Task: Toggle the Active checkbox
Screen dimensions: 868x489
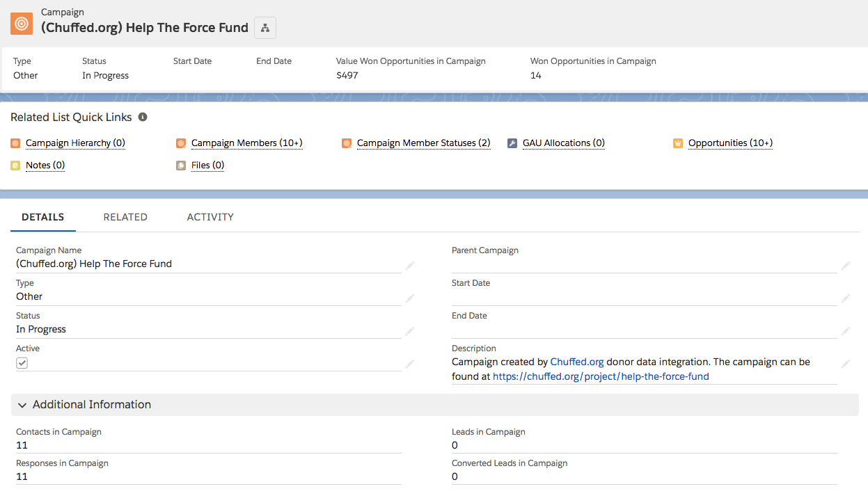Action: pos(22,363)
